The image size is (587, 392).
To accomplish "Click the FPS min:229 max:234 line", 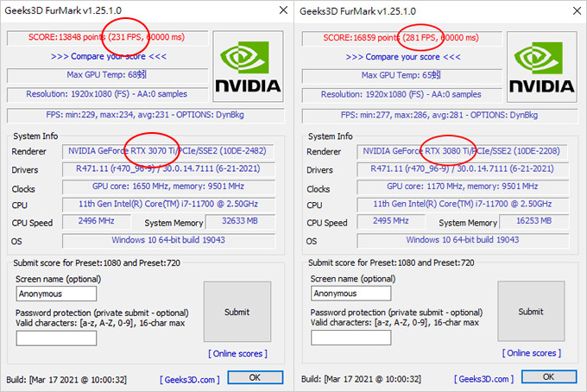I will [146, 115].
